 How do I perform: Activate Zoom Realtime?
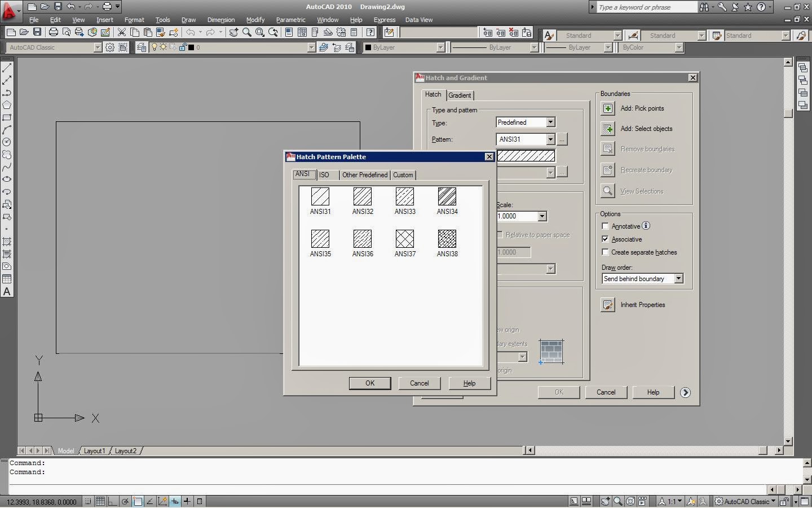246,32
